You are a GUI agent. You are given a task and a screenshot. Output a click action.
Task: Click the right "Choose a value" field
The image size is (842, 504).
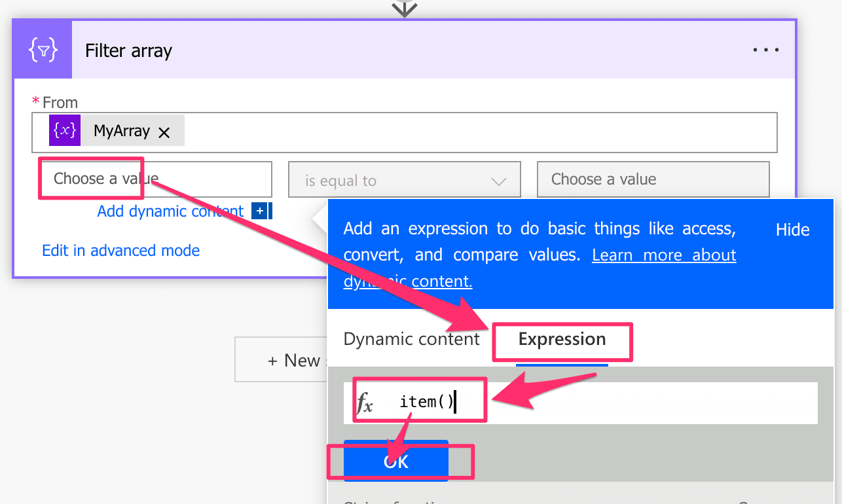point(653,179)
